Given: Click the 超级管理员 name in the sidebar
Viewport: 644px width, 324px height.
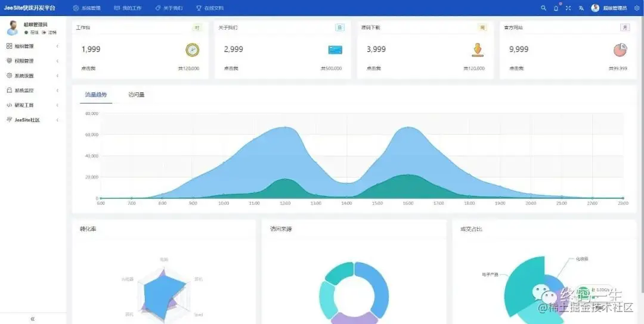Looking at the screenshot, I should (35, 24).
